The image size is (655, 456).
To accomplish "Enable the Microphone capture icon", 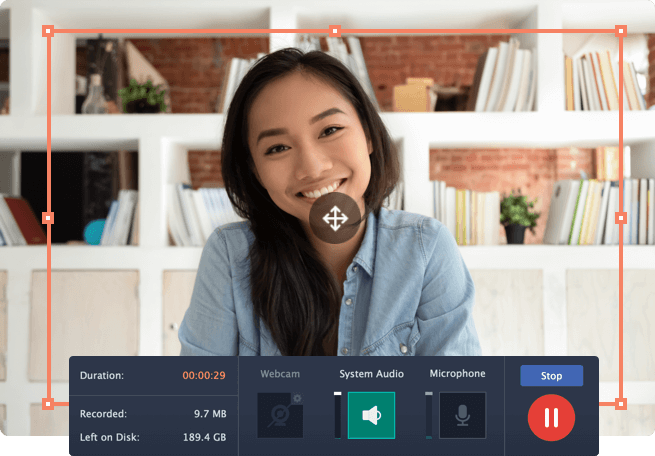I will pyautogui.click(x=462, y=415).
